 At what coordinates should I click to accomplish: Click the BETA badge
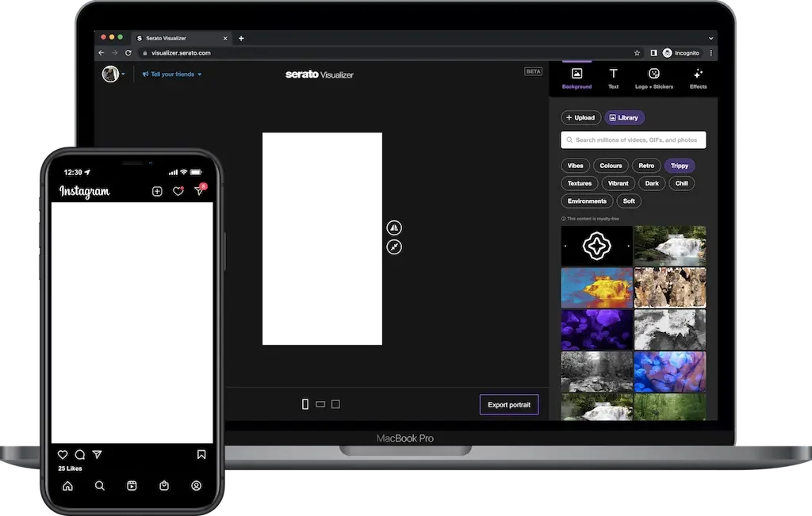[x=534, y=71]
